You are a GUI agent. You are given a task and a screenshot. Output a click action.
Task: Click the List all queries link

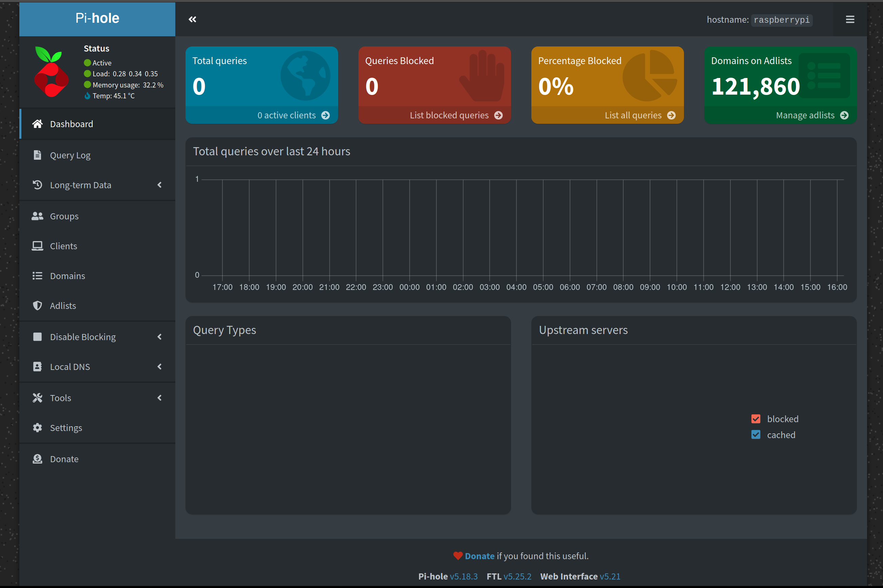coord(633,115)
